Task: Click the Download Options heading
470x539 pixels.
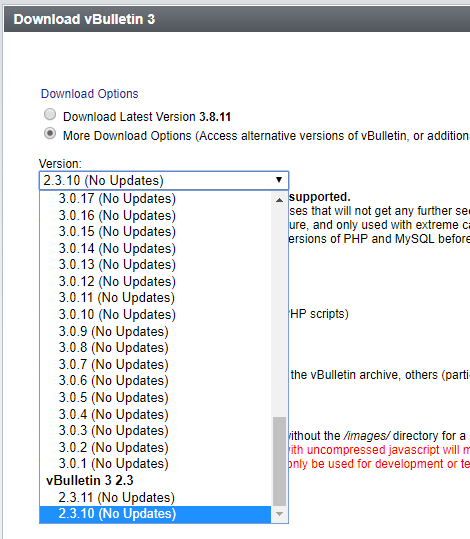Action: click(89, 94)
